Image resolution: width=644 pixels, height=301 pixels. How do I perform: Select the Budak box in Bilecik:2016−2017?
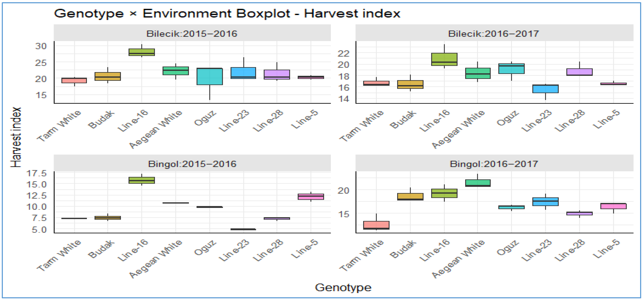[410, 84]
